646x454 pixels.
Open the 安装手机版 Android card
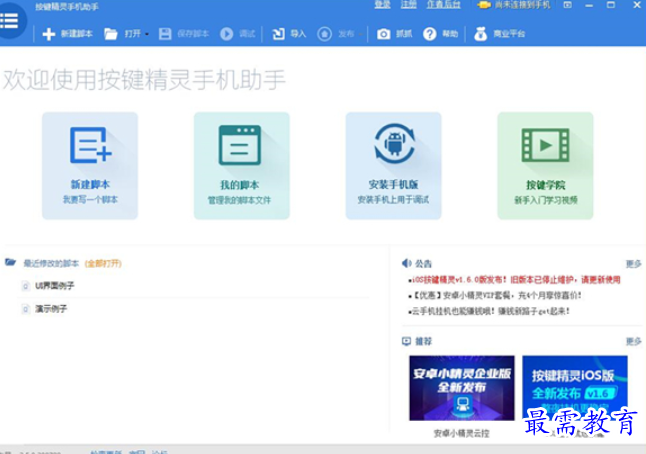coord(393,166)
